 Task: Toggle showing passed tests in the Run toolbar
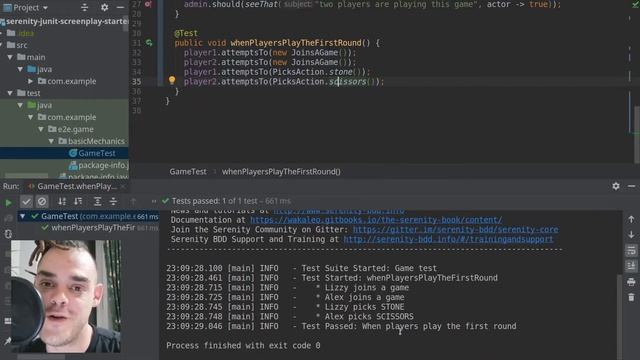[26, 201]
